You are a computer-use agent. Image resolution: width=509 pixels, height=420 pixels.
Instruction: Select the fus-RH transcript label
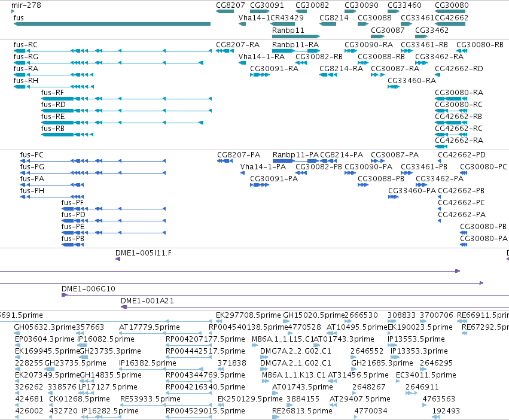coord(26,80)
